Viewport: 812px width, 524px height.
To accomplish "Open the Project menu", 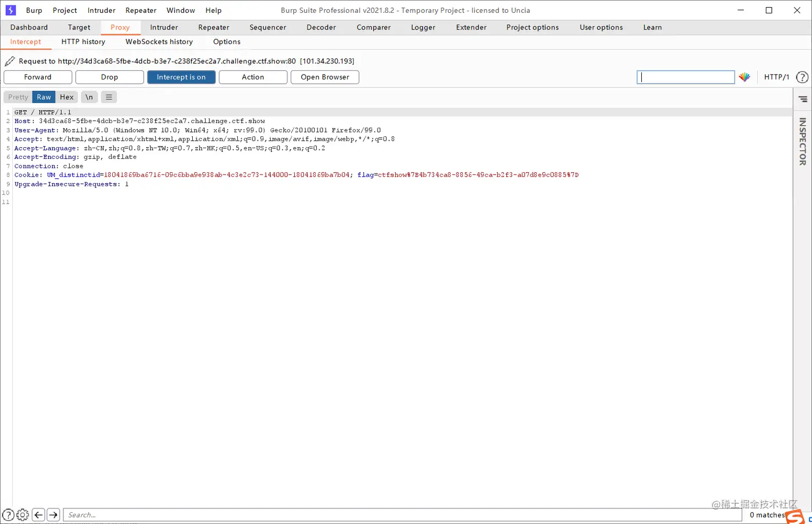I will (x=65, y=10).
